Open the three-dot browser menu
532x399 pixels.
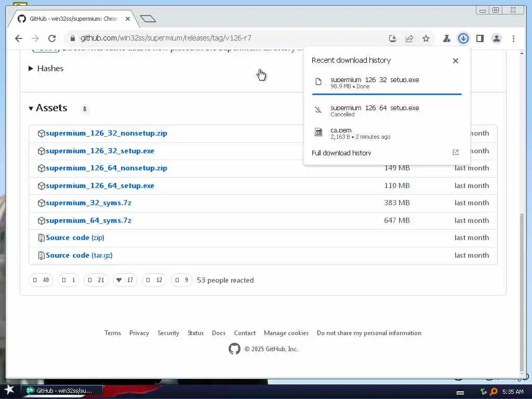pyautogui.click(x=513, y=38)
